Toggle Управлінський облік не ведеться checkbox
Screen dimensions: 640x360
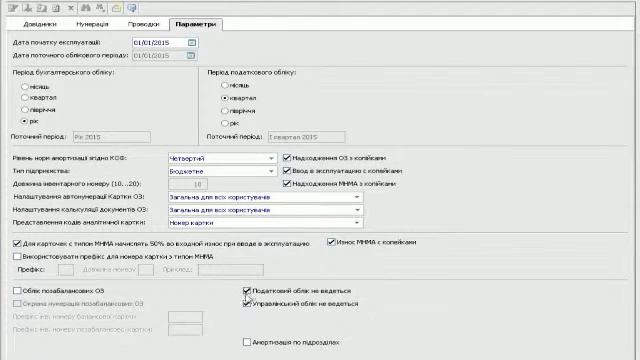point(247,304)
